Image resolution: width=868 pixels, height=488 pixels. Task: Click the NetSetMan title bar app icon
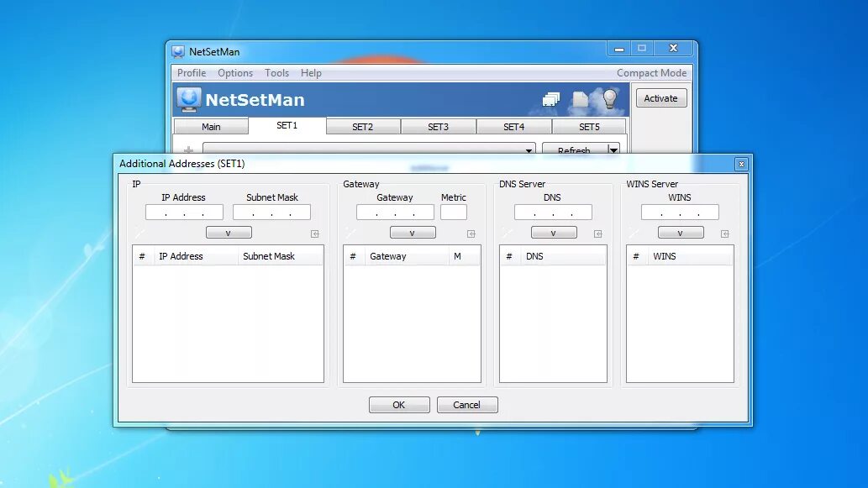(177, 52)
